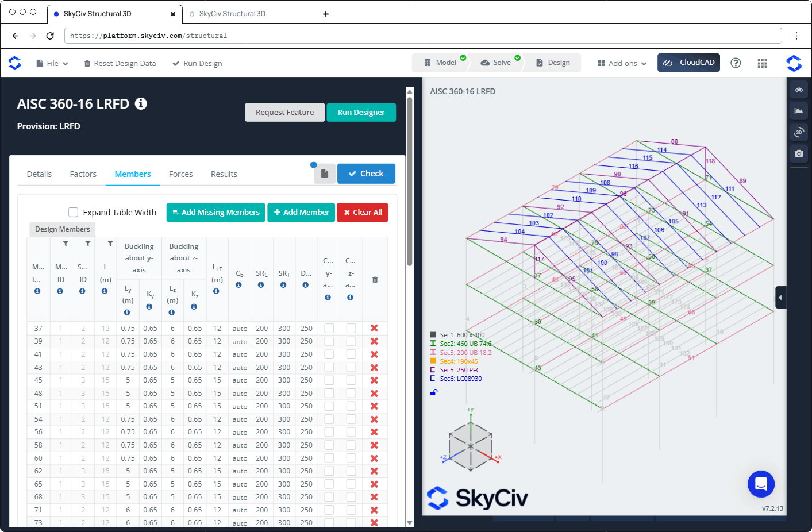Open the apps grid icon
Viewport: 812px width, 532px height.
(763, 63)
